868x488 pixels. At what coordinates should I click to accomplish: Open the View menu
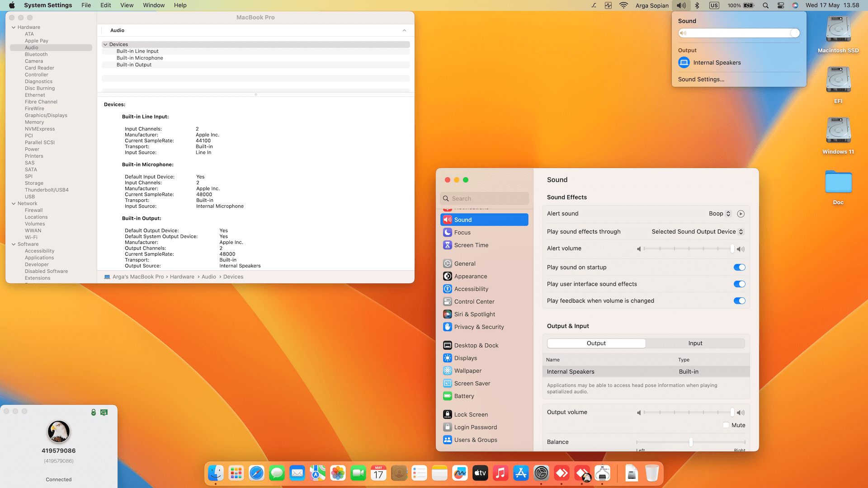pos(127,5)
